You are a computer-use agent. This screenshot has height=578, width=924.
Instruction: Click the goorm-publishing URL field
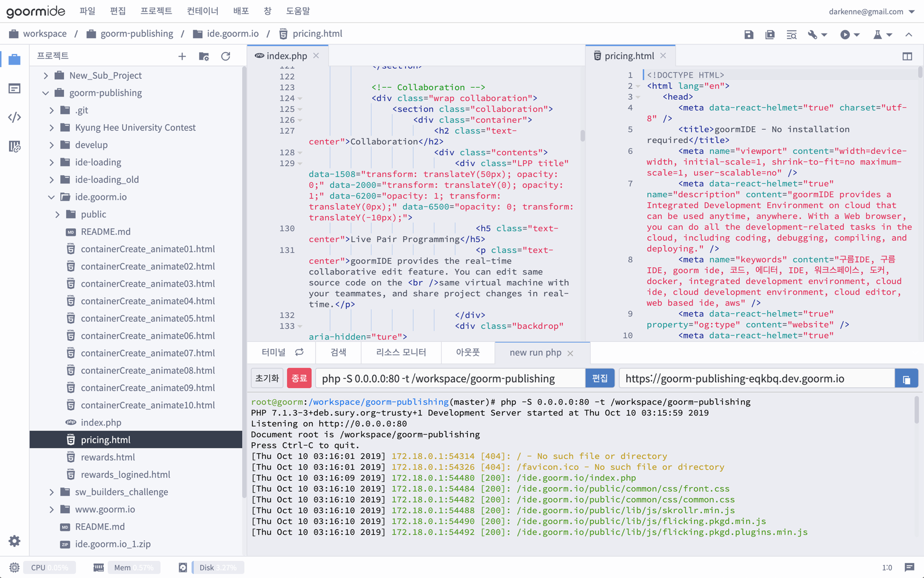[x=757, y=378]
